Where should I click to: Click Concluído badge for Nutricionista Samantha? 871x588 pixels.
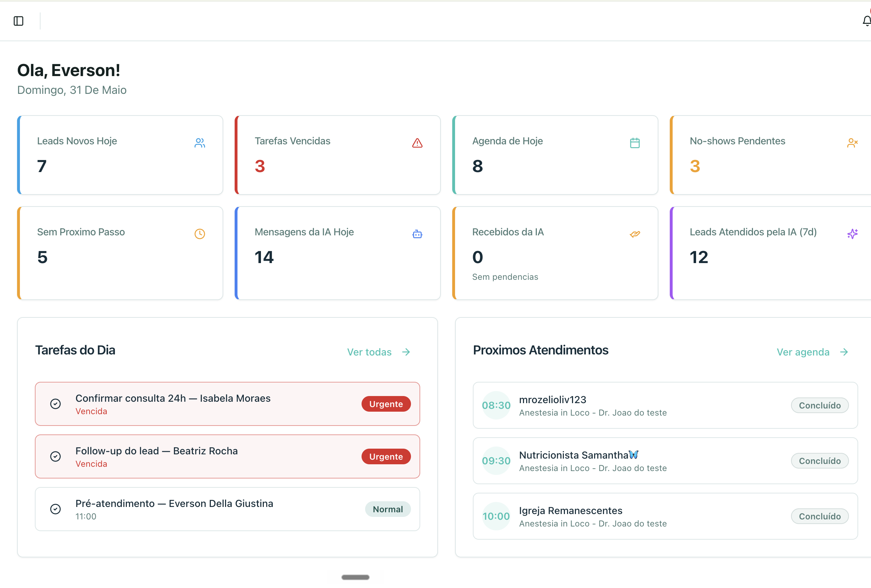tap(820, 461)
